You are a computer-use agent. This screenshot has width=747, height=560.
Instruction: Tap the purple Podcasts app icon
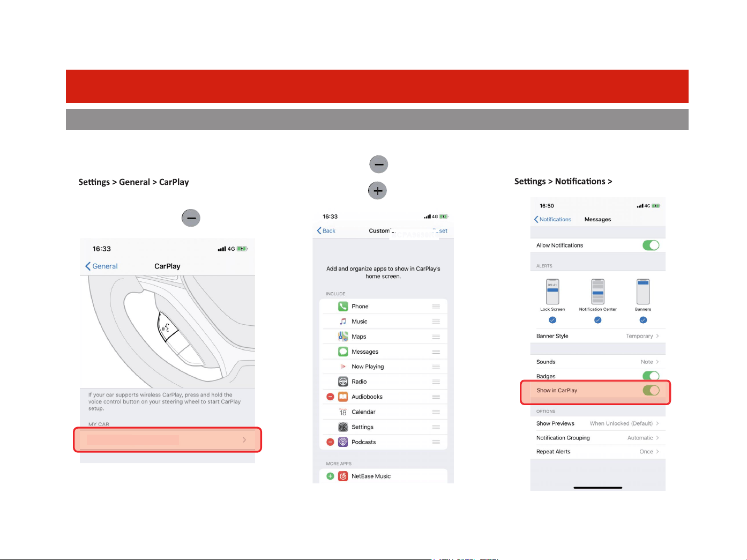click(343, 442)
